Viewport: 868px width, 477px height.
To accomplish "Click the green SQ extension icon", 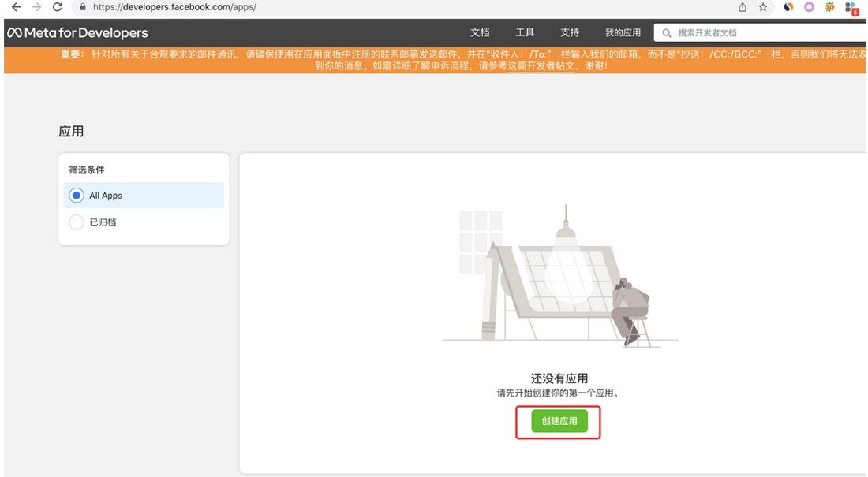I will (x=830, y=7).
